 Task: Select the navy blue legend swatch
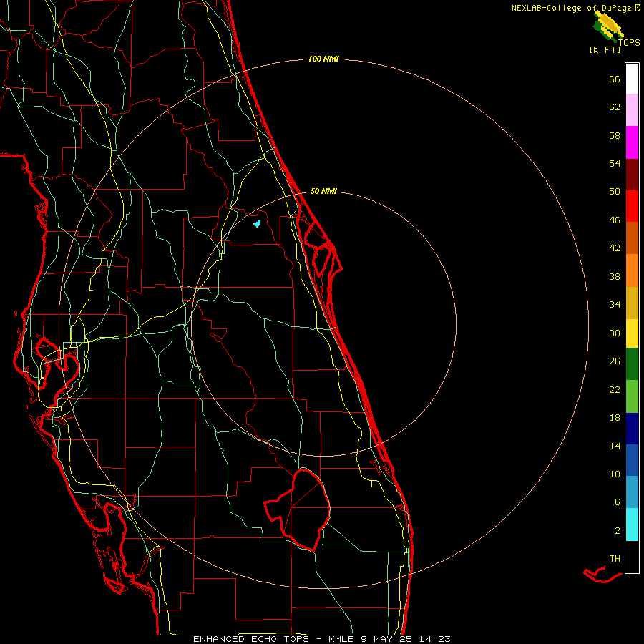point(632,429)
